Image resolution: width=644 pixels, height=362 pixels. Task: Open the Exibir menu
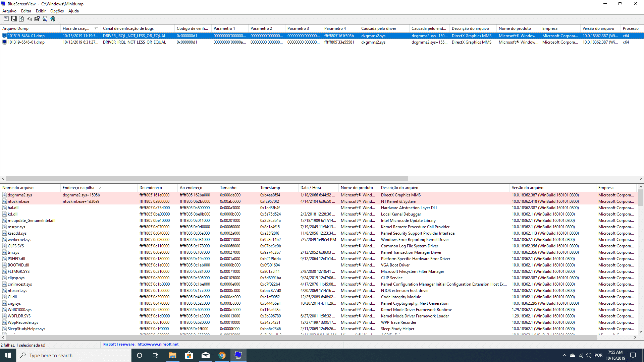pyautogui.click(x=41, y=11)
